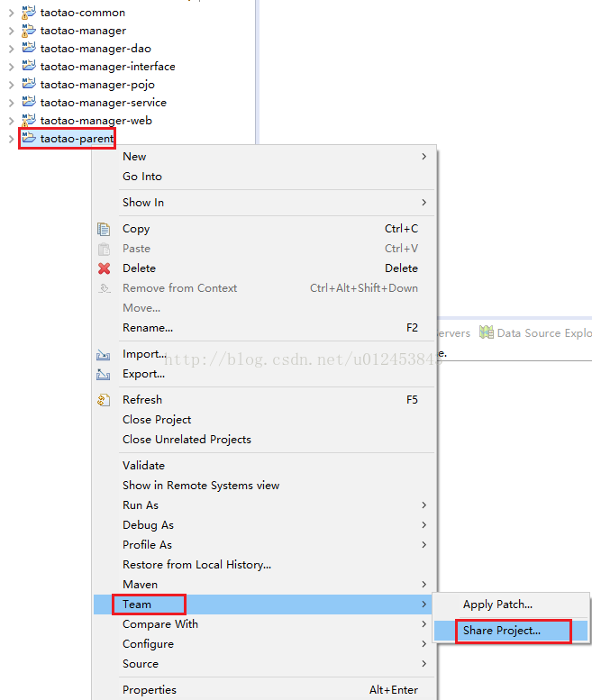
Task: Select taotao-manager-pojo in project tree
Action: pos(97,85)
